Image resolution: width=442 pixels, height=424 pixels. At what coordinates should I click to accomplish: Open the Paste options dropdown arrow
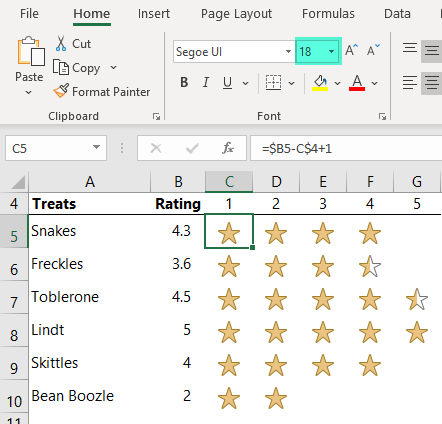(x=29, y=92)
